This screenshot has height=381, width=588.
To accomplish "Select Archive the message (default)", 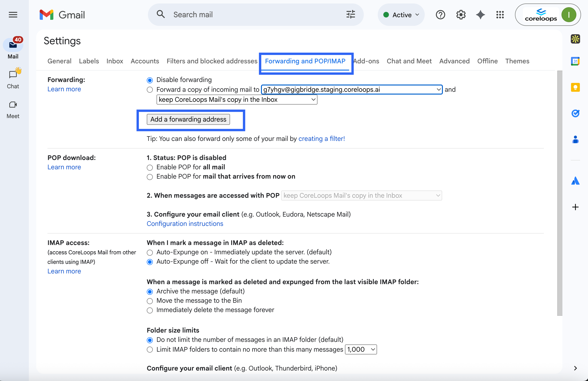I will (150, 292).
